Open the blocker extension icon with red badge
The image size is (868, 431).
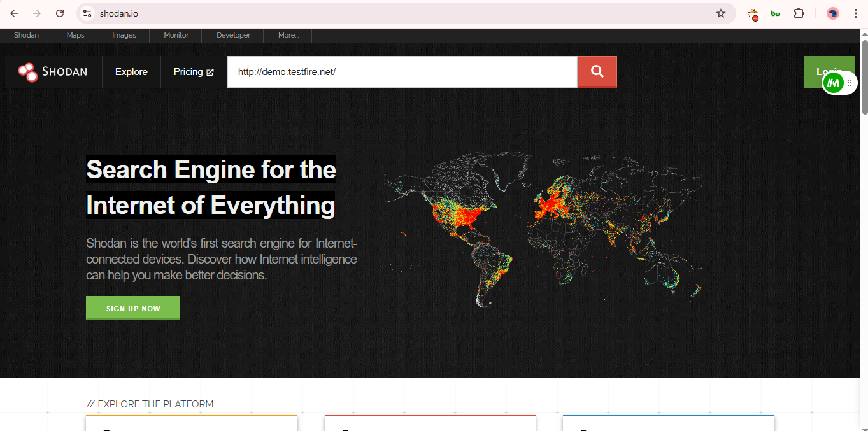753,13
